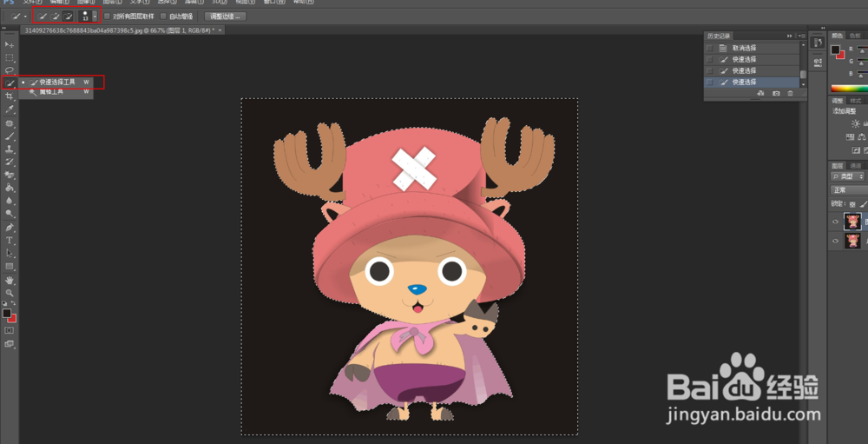Expand toolbar double-arrow at top left
The image size is (868, 444).
tap(4, 27)
